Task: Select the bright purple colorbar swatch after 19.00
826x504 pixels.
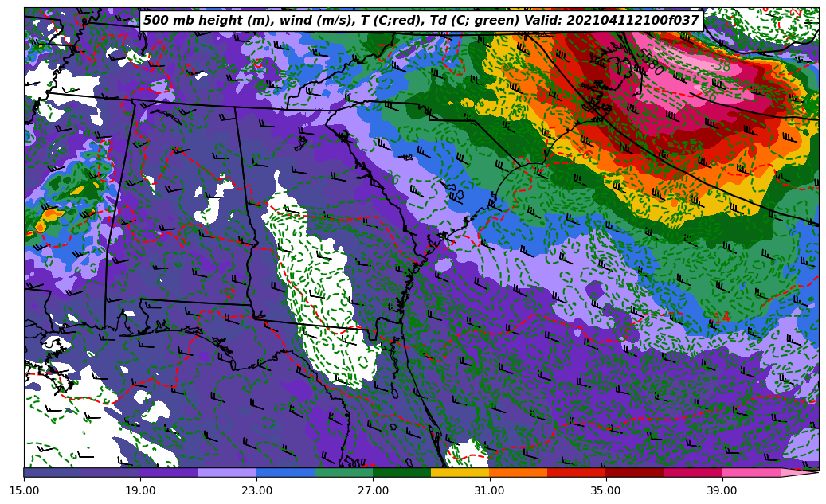Action: pos(169,472)
